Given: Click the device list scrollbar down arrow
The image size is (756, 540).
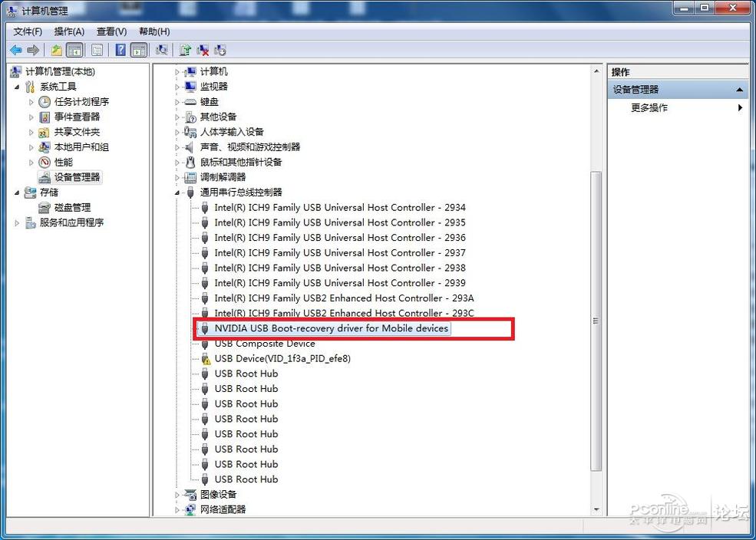Looking at the screenshot, I should (x=596, y=507).
